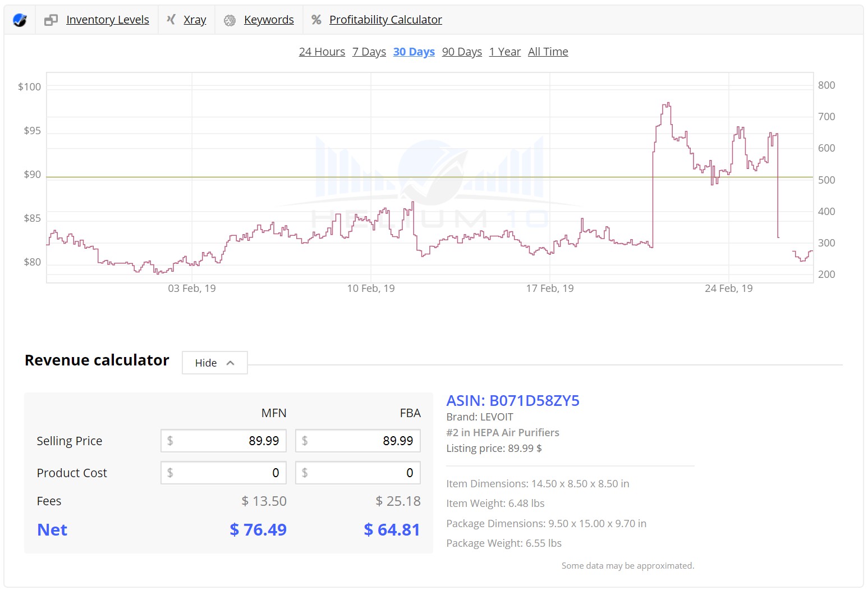This screenshot has height=599, width=868.
Task: Show All Time chart range
Action: (x=548, y=52)
